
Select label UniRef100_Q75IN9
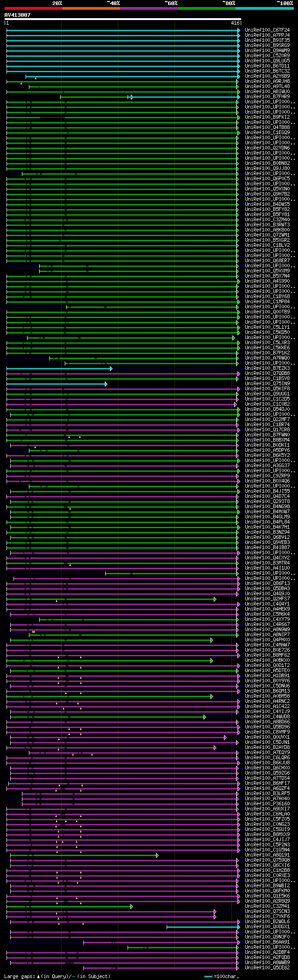[x=267, y=384]
